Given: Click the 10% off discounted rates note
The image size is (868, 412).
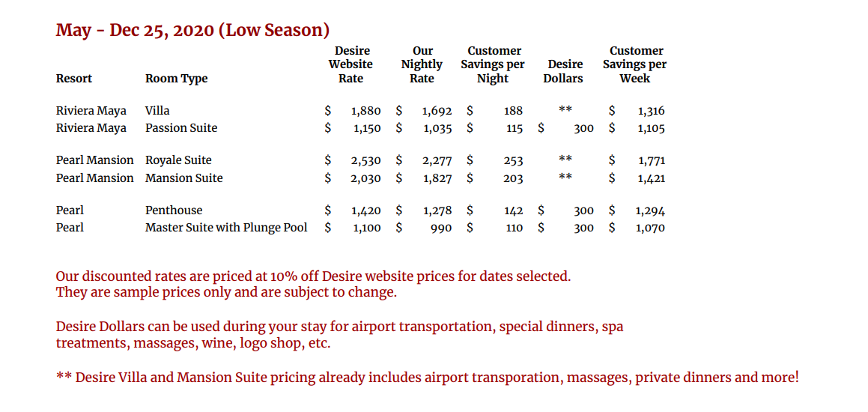Looking at the screenshot, I should (313, 276).
